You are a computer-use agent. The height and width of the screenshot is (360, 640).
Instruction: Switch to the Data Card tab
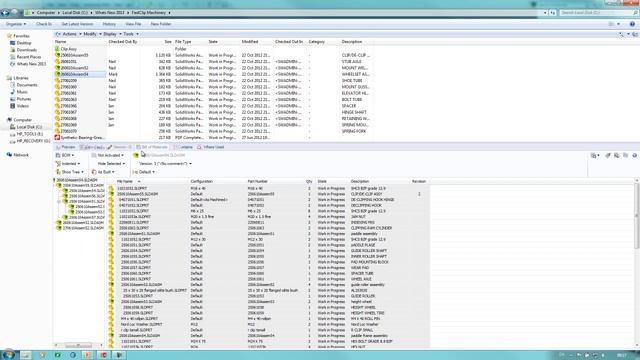[92, 147]
